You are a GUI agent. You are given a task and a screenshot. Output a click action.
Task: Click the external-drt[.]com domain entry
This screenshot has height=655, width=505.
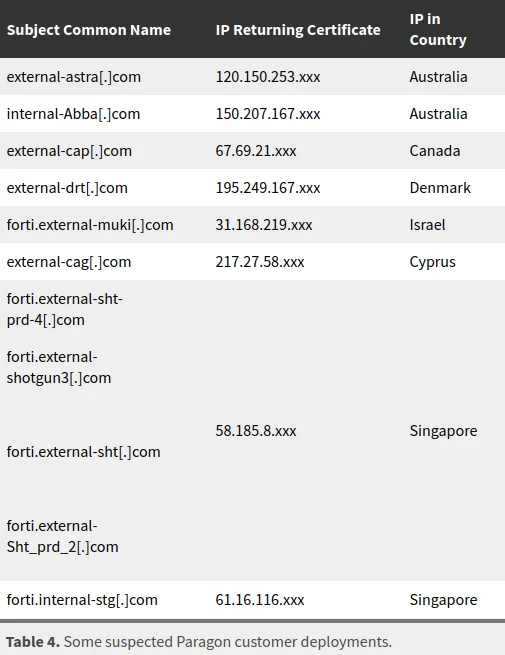pos(67,188)
